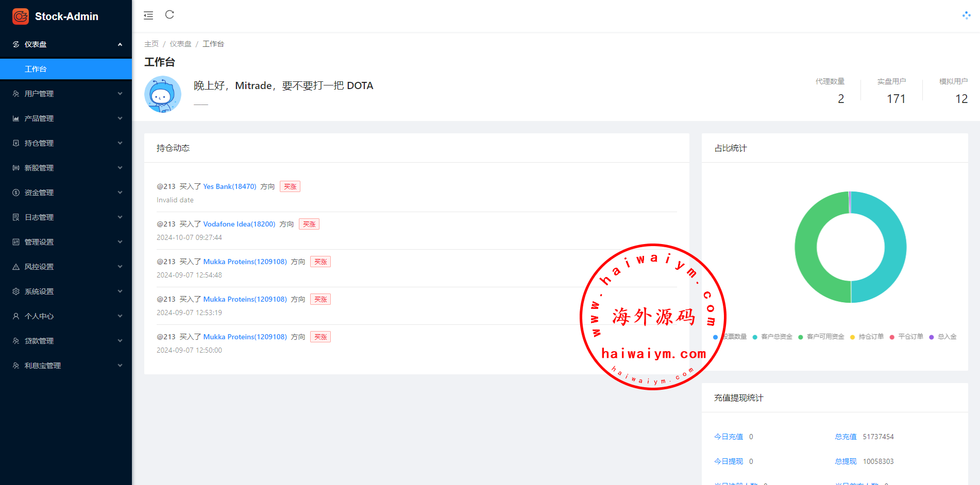Click the 产品管理 chart icon
980x485 pixels.
(x=16, y=118)
